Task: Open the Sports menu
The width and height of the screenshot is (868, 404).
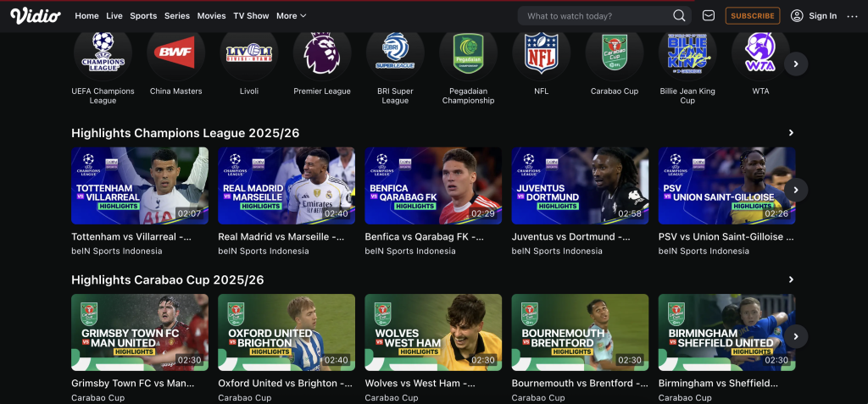Action: tap(143, 16)
